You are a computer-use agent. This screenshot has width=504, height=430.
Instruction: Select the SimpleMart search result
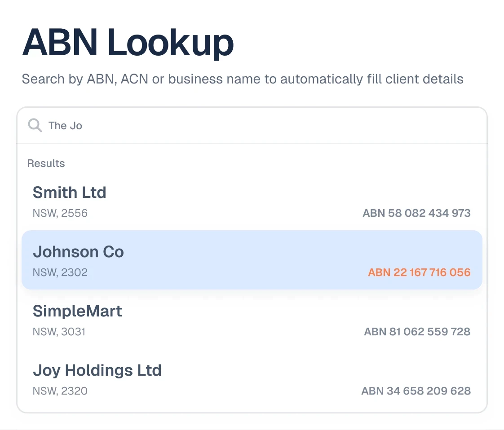point(252,319)
